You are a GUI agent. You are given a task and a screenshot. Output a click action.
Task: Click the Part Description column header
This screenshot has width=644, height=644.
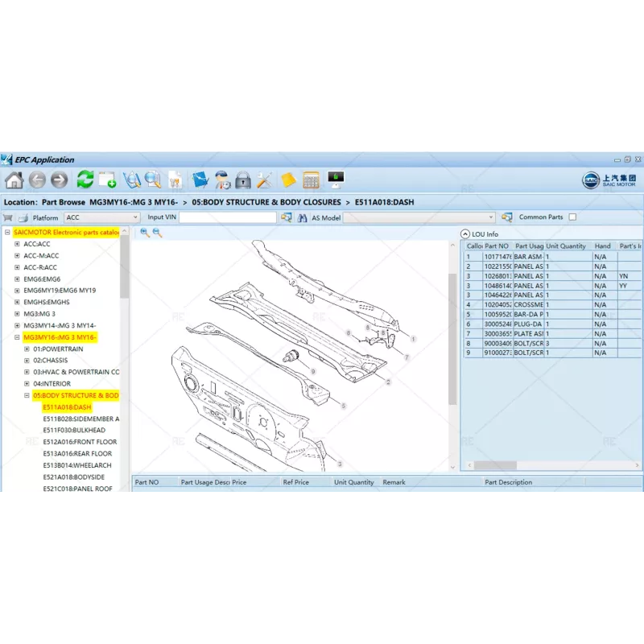(x=511, y=481)
